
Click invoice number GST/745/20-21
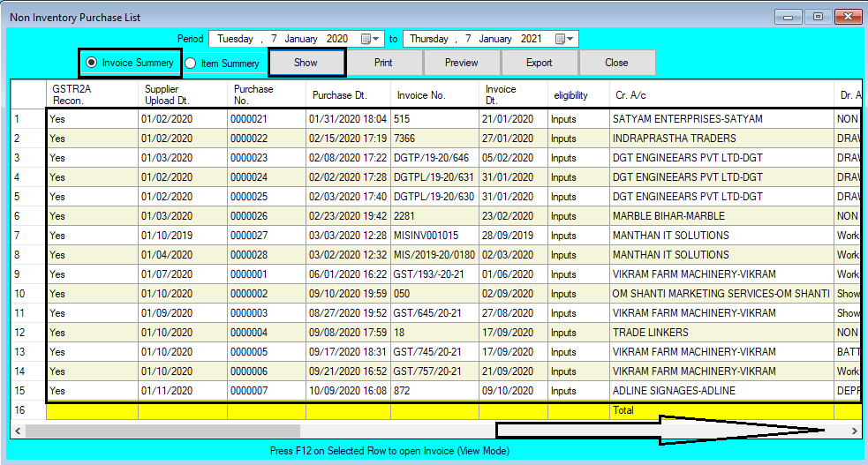click(434, 352)
